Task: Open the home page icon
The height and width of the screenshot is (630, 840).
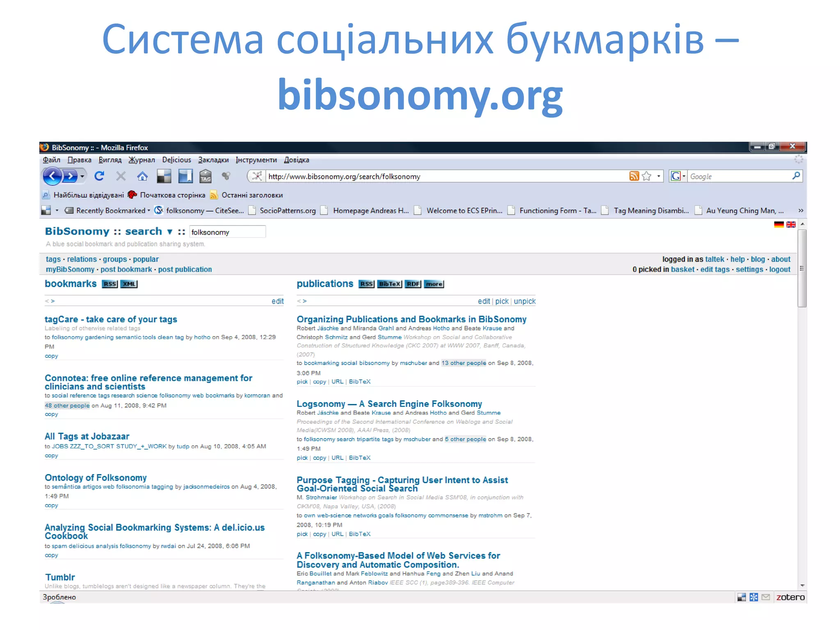Action: tap(142, 176)
